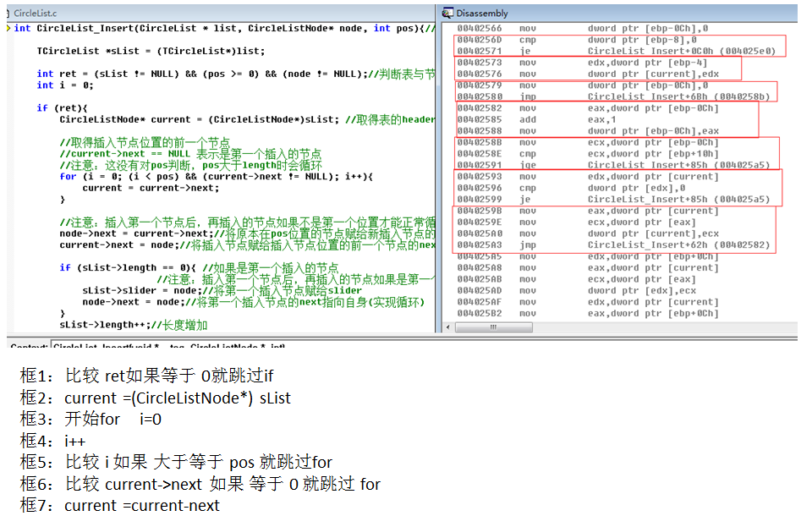
Task: Click the function signature 'int CircleList_Insert' line
Action: click(x=224, y=28)
